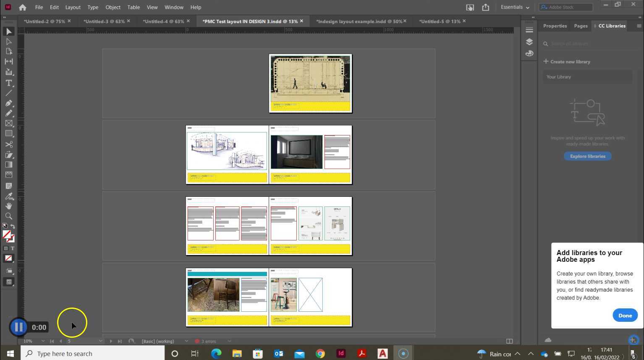Switch to the Properties panel
This screenshot has height=360, width=644.
pos(555,26)
